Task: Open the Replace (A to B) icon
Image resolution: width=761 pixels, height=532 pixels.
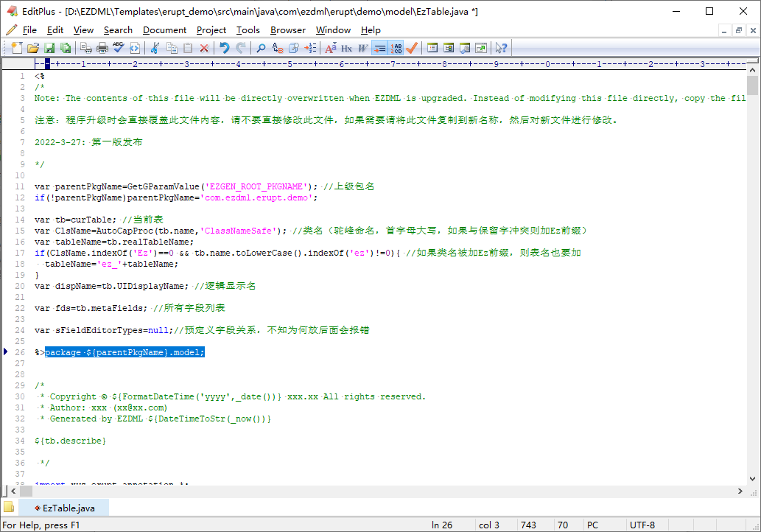Action: click(x=278, y=48)
